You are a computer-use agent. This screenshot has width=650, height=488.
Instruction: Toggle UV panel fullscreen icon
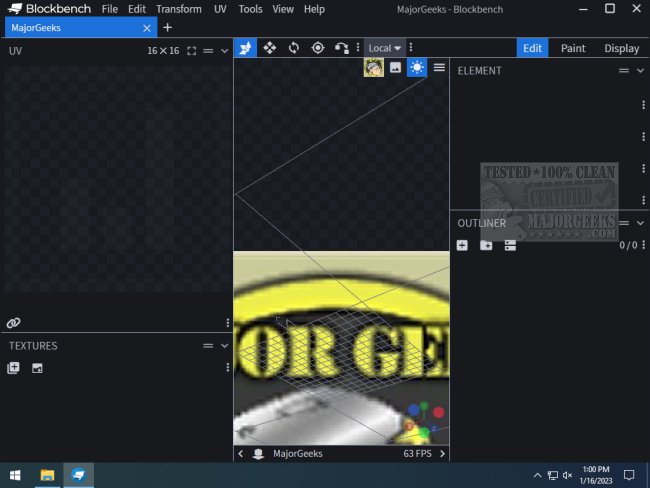pyautogui.click(x=192, y=51)
